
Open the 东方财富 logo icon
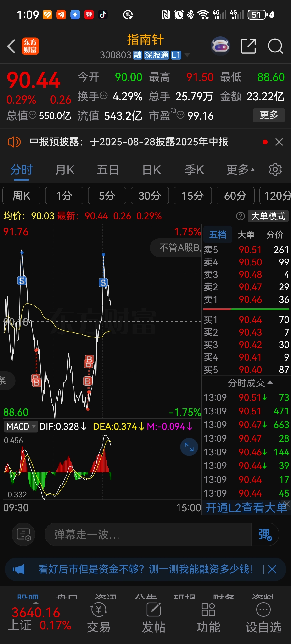[30, 46]
